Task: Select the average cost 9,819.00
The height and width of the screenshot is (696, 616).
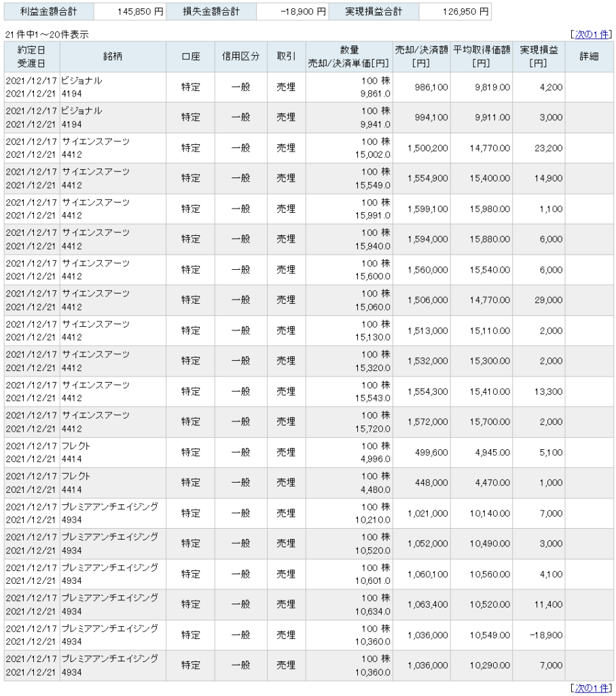Action: point(492,88)
